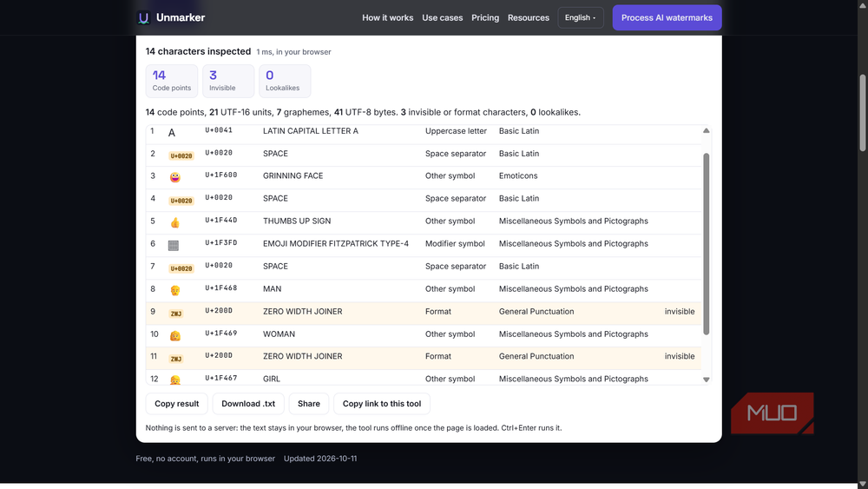
Task: Click the Uppercase letter category cell
Action: pos(457,131)
